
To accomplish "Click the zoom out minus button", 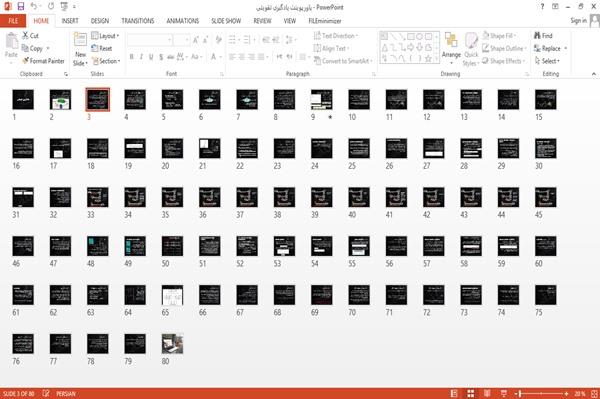I will (x=516, y=393).
